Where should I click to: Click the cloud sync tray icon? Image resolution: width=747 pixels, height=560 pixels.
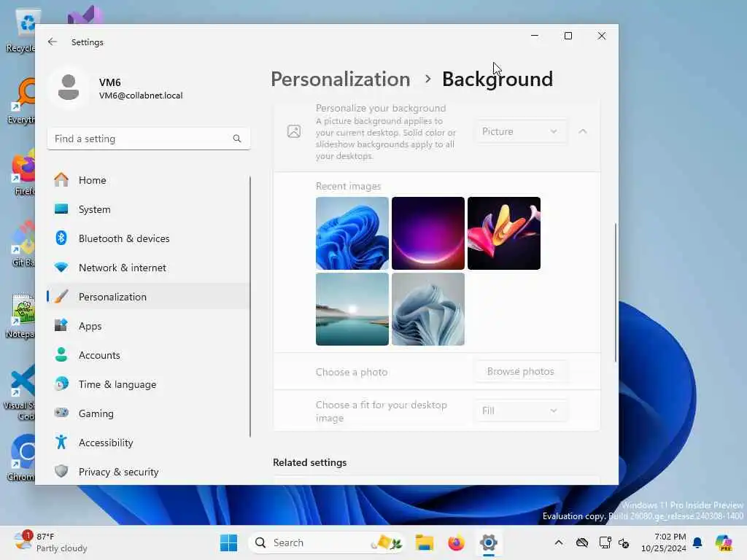(582, 542)
